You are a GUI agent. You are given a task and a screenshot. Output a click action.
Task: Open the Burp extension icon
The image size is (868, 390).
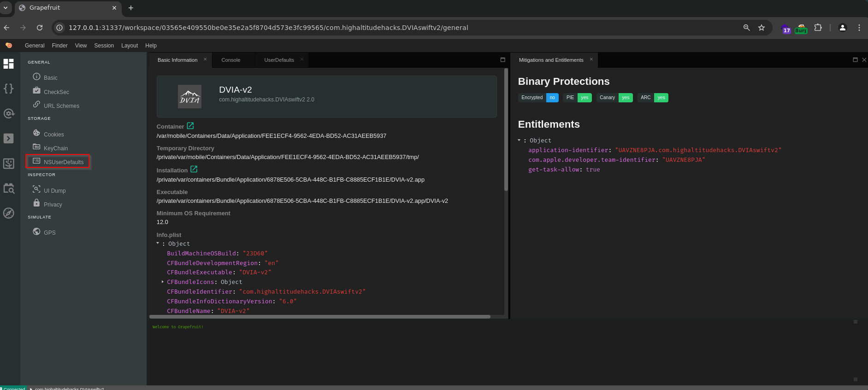(x=801, y=29)
